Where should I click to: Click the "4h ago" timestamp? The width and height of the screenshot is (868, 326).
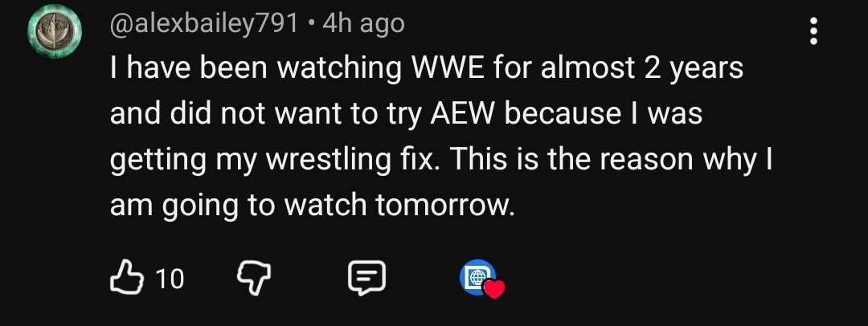pos(363,24)
